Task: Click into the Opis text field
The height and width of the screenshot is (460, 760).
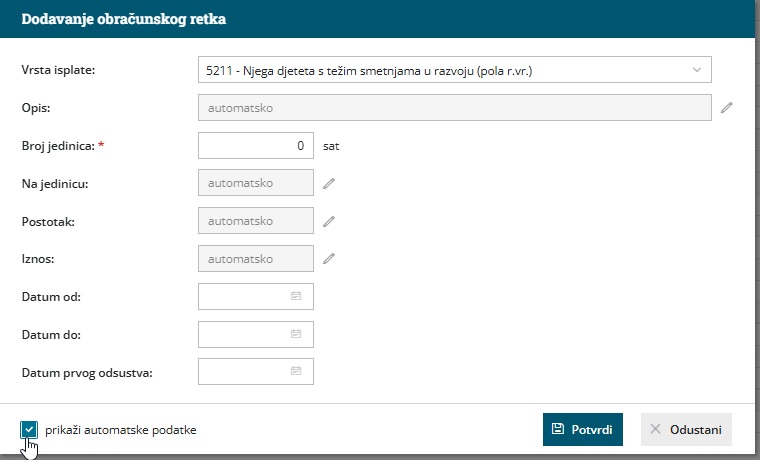Action: tap(455, 107)
